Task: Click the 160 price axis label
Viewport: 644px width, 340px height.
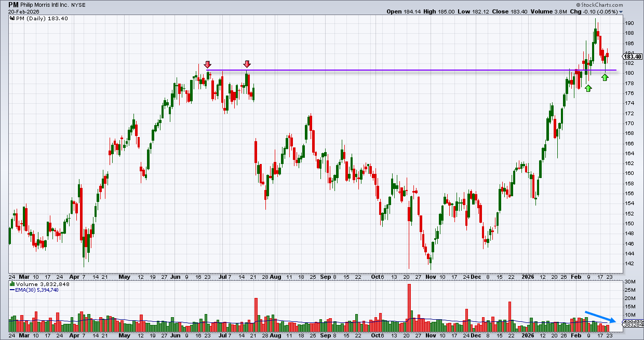Action: click(629, 173)
